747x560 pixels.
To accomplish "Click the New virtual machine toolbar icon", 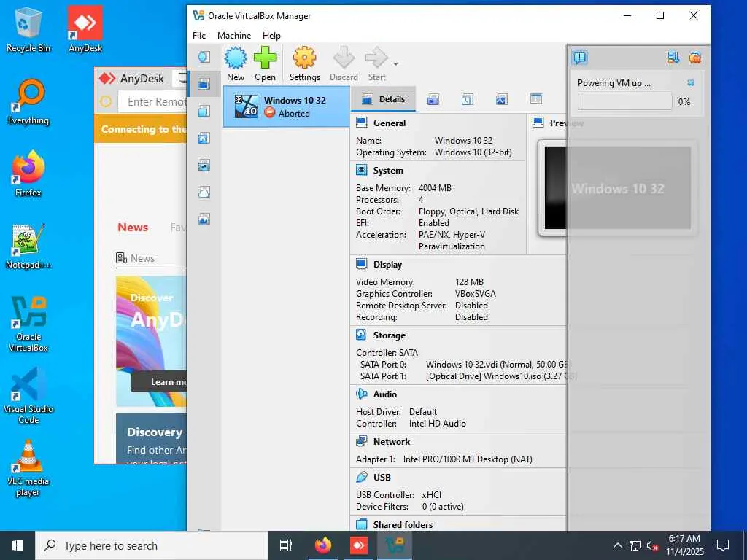I will point(236,58).
